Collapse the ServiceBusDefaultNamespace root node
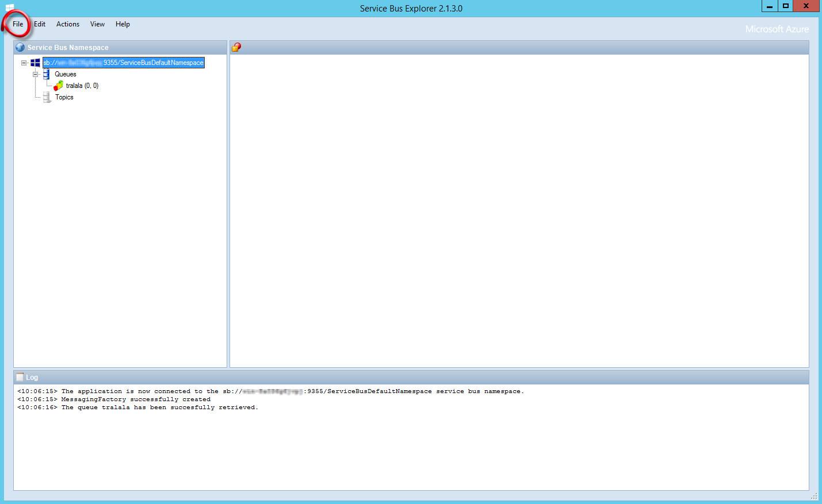The image size is (822, 504). [24, 63]
